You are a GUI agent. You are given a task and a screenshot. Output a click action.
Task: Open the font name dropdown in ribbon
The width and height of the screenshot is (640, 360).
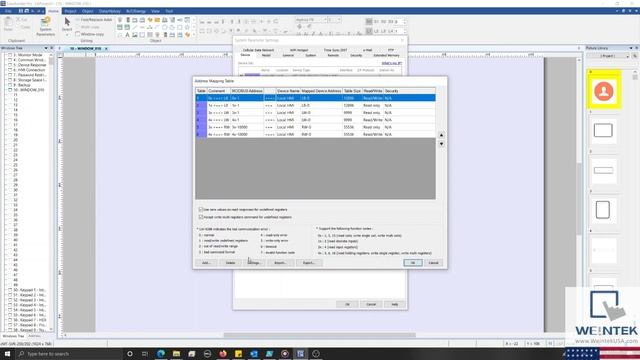325,20
